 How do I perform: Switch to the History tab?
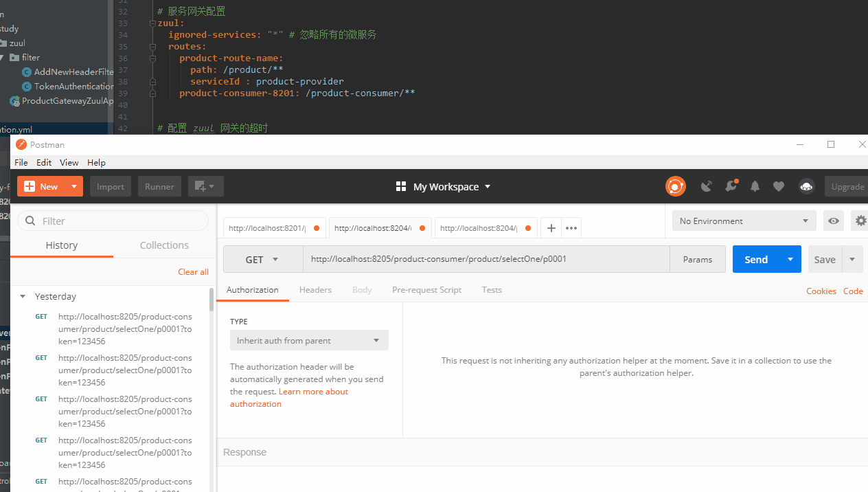point(62,245)
